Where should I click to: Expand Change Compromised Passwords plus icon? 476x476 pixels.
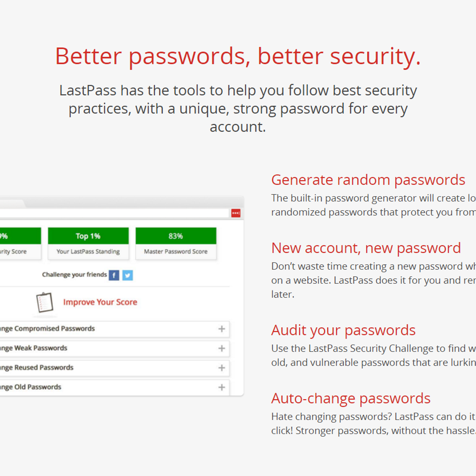click(222, 329)
